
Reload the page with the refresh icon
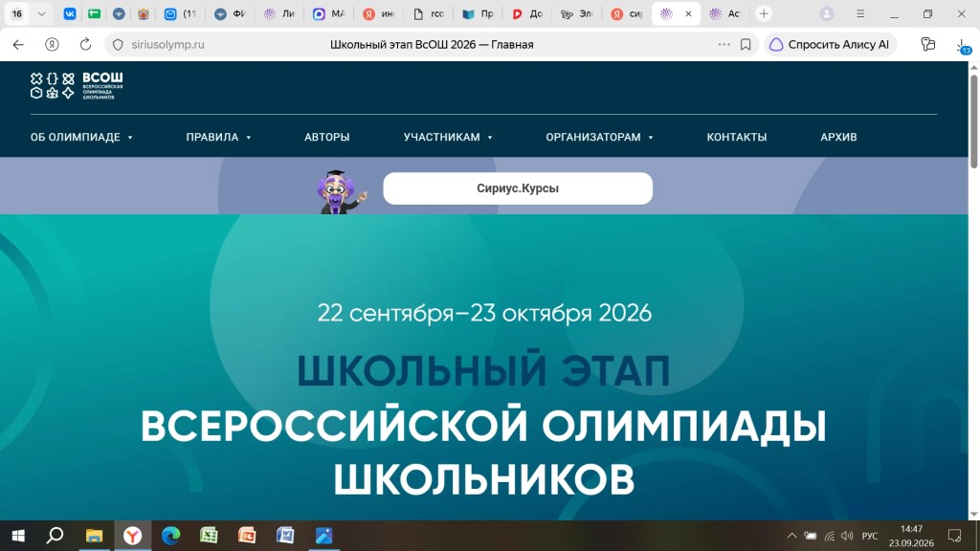click(85, 44)
